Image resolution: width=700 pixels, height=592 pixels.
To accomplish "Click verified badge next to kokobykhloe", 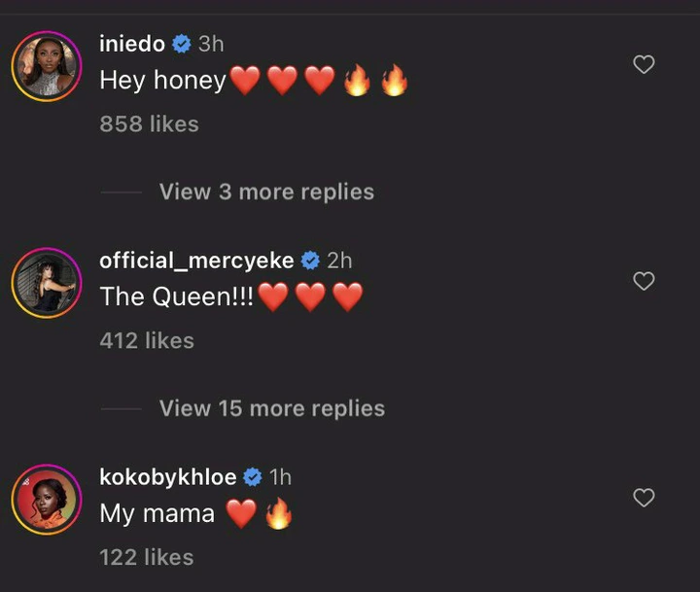I will 252,477.
